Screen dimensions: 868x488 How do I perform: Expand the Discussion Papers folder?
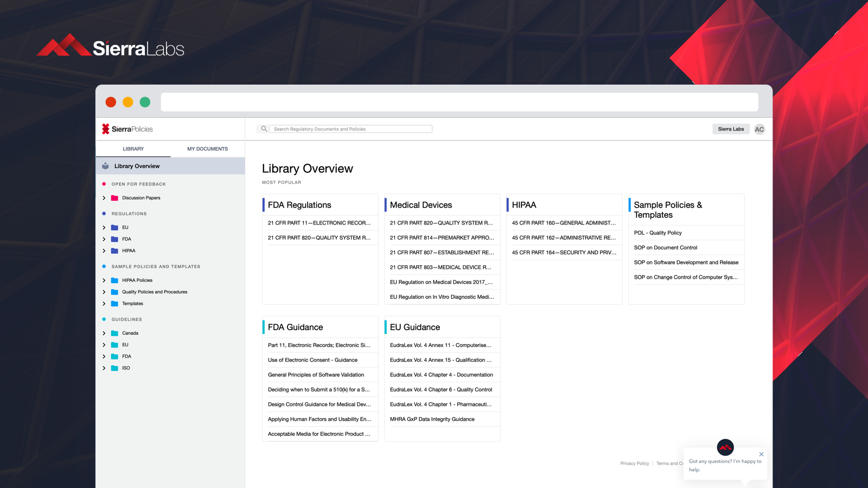pos(104,198)
